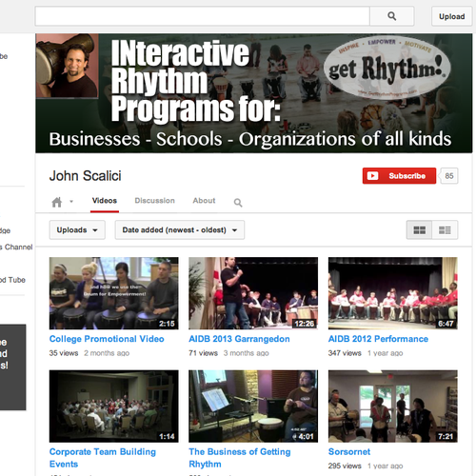This screenshot has height=476, width=476.
Task: Play the College Promotional Video thumbnail
Action: (113, 293)
